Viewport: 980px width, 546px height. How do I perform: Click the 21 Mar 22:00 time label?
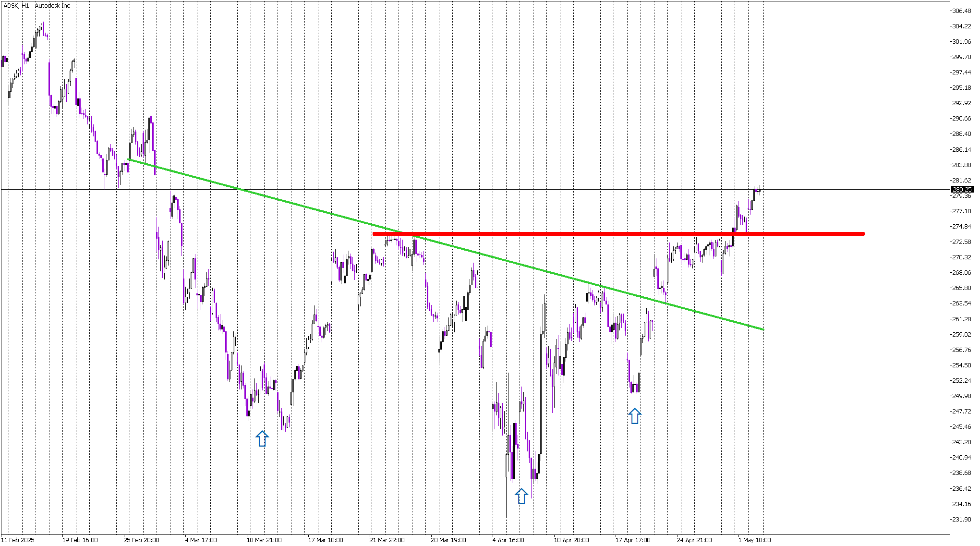point(387,540)
